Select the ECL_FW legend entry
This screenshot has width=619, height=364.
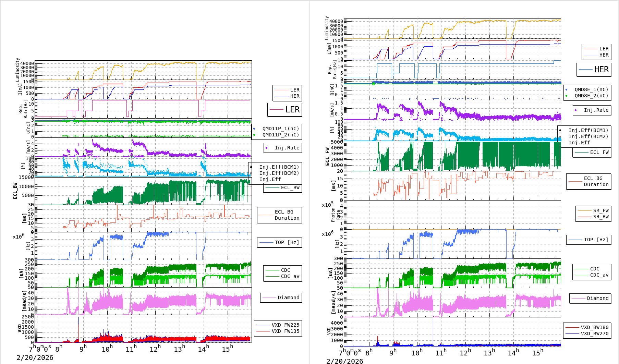[x=592, y=153]
